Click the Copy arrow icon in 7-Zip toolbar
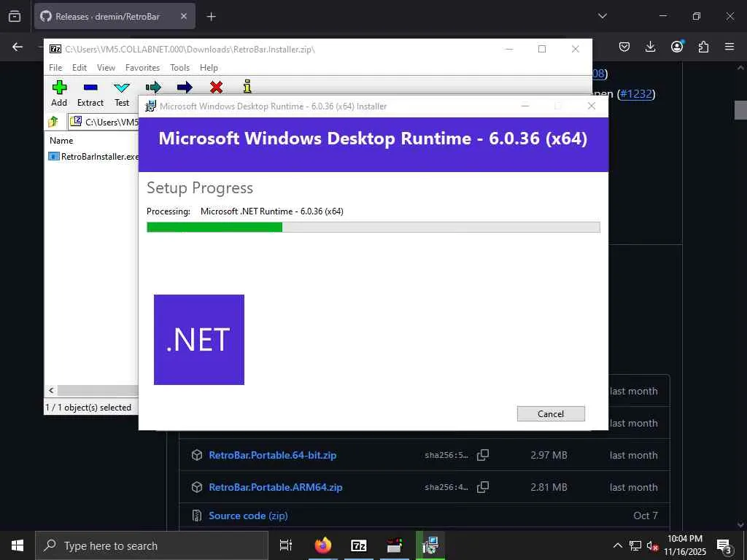This screenshot has height=560, width=747. pos(153,87)
